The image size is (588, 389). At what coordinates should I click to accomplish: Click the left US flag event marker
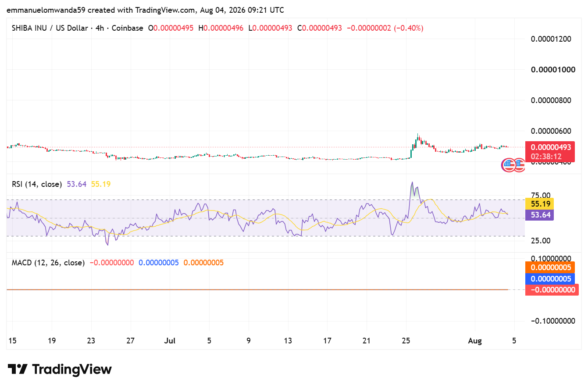click(508, 165)
